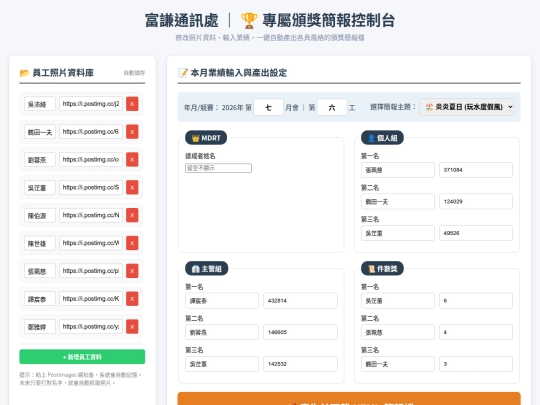Click the folder icon beside 員工照片資料庫
Viewport: 540px width, 405px height.
tap(24, 73)
